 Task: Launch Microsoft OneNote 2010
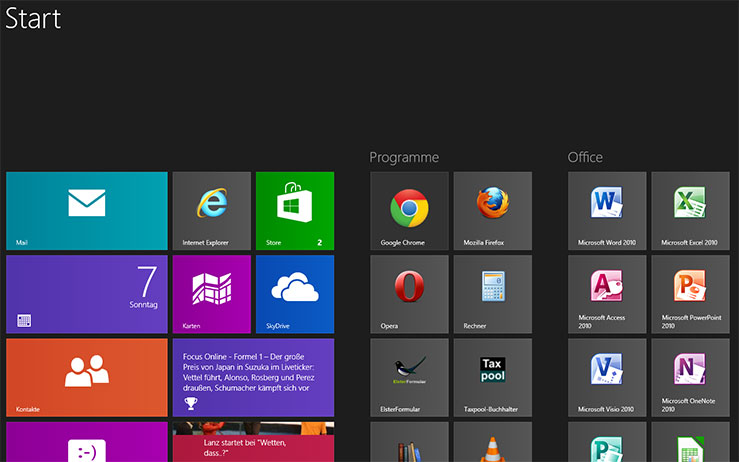coord(690,378)
